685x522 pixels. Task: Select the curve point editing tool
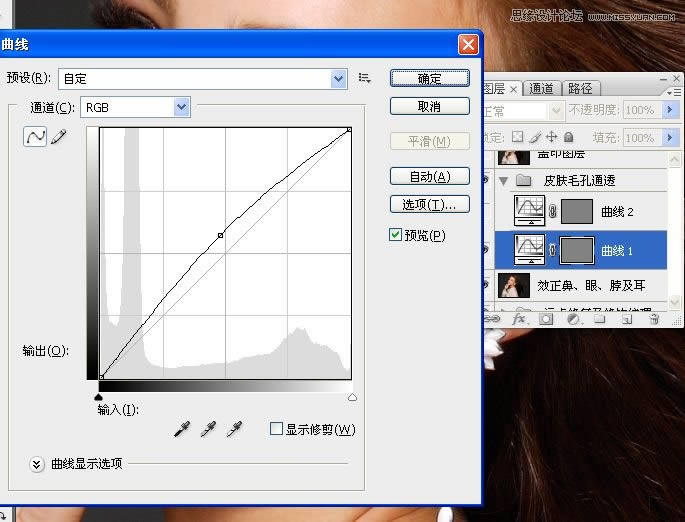(x=35, y=138)
